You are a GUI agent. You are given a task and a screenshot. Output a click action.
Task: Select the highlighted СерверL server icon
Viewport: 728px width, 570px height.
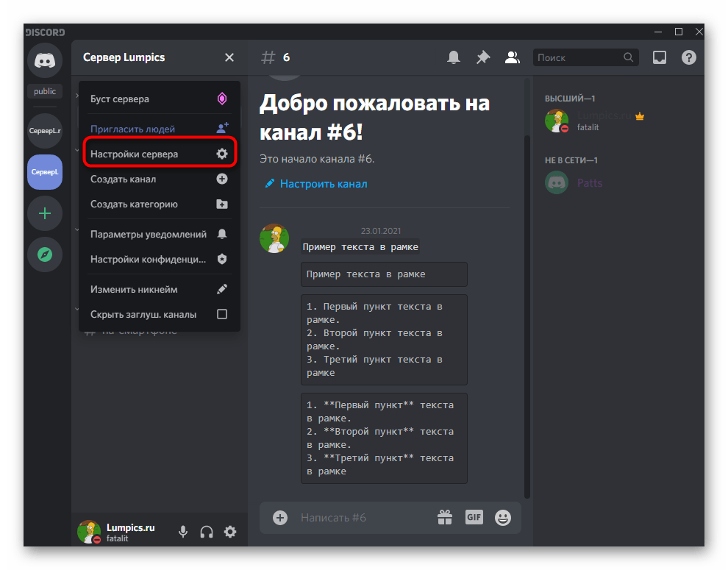pos(45,172)
